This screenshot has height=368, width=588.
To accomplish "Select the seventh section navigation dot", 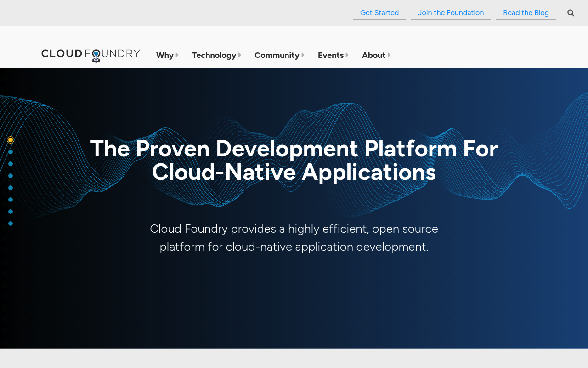I will tap(11, 212).
